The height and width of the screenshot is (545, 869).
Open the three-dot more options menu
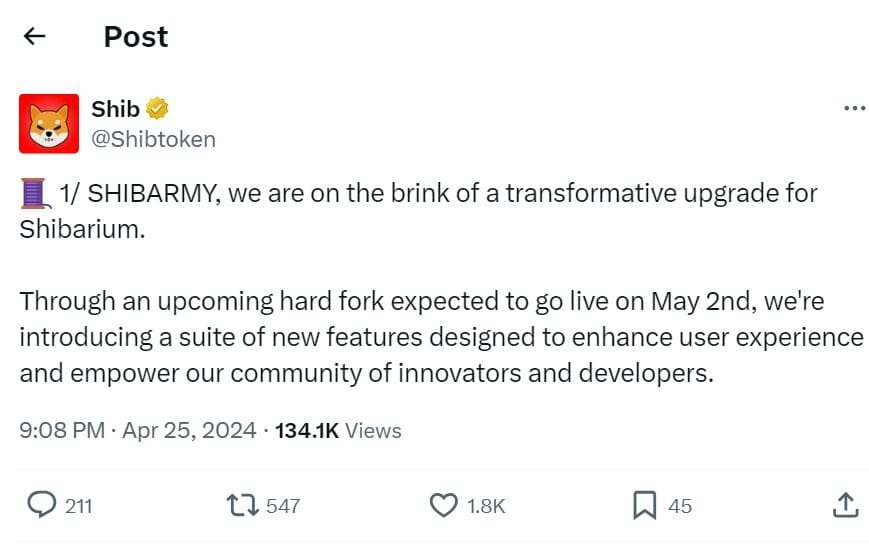click(x=854, y=108)
